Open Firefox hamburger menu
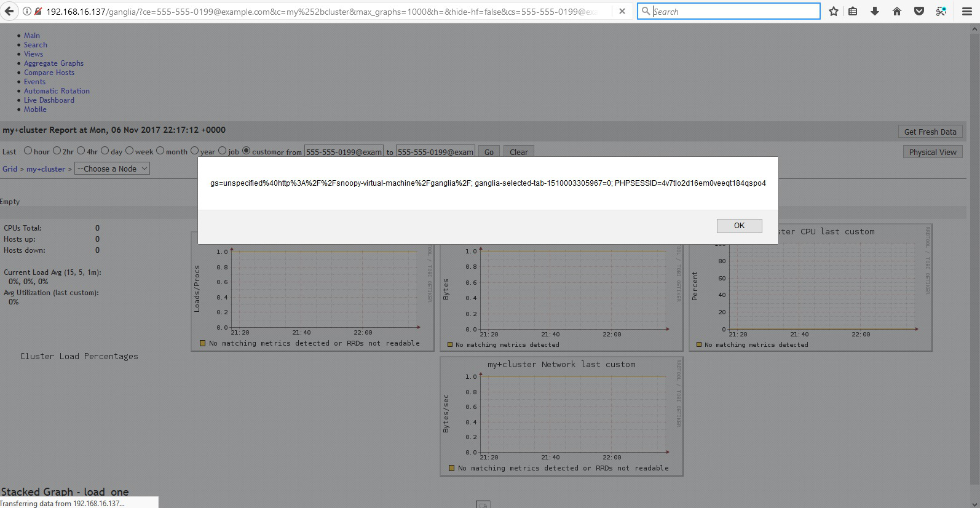Viewport: 980px width, 508px height. [966, 11]
